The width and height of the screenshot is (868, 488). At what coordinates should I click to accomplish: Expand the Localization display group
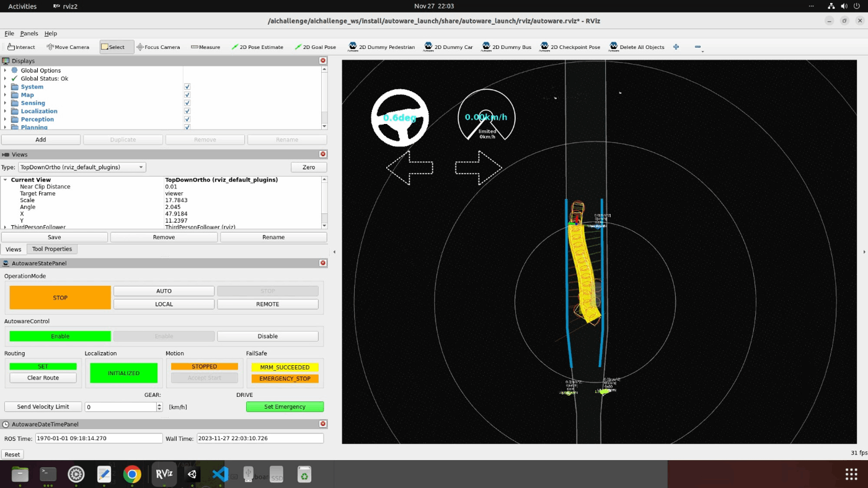point(5,111)
